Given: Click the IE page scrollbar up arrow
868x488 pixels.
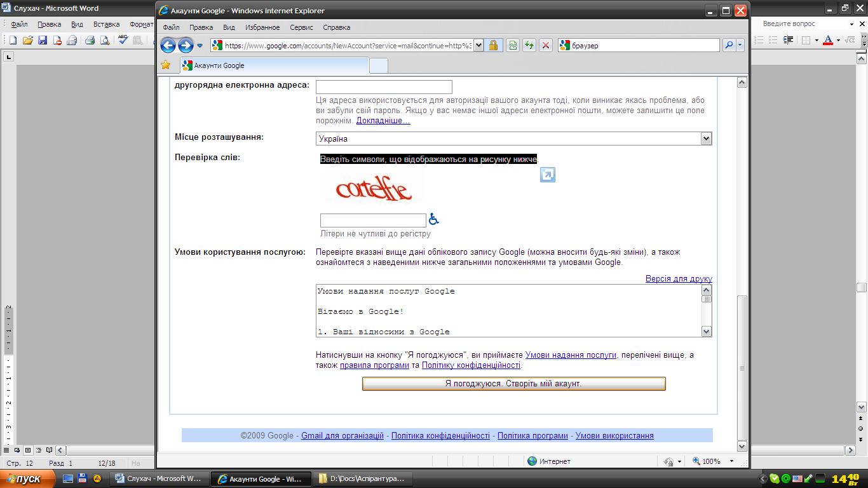Looking at the screenshot, I should tap(742, 83).
